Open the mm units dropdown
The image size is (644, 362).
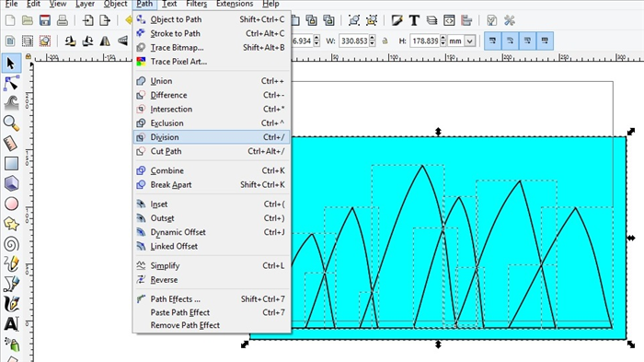470,41
